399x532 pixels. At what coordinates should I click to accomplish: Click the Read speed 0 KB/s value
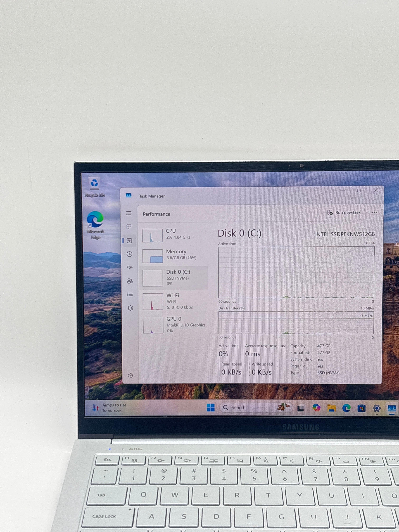(x=231, y=372)
